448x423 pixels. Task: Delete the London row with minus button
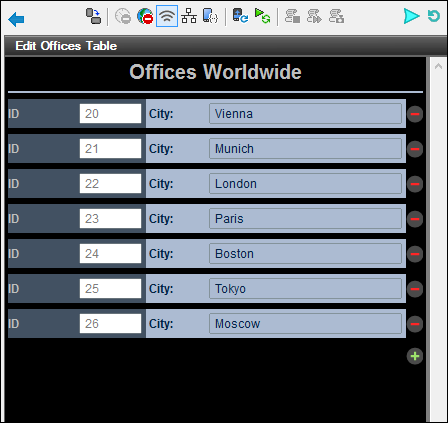click(415, 184)
